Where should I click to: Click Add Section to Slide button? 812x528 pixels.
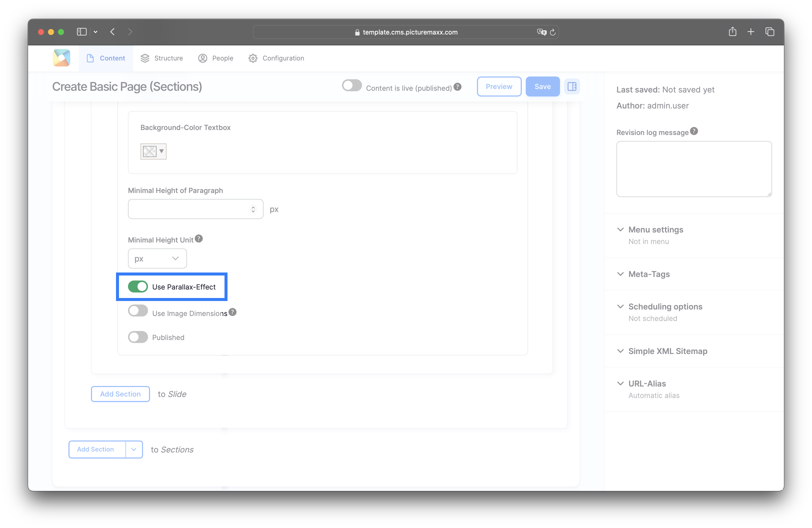tap(120, 394)
